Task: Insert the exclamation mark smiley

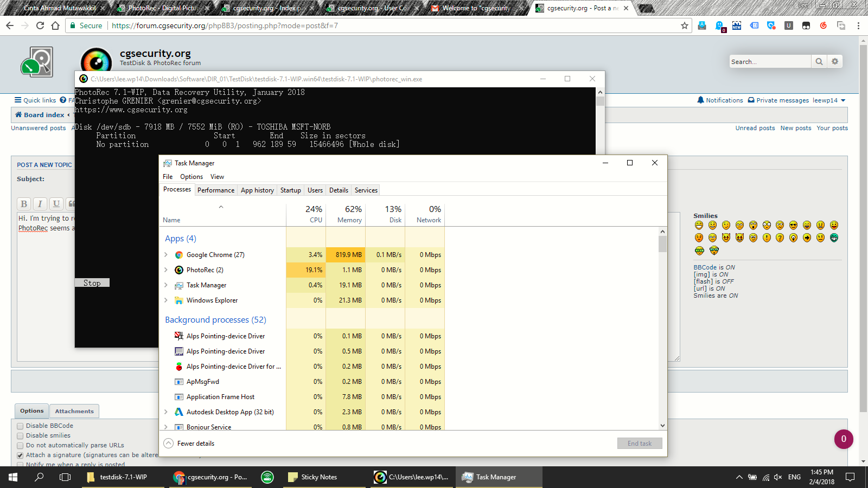Action: (767, 237)
